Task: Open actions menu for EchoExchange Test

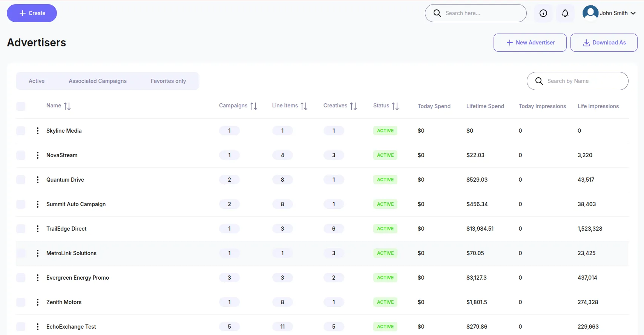Action: pos(37,327)
